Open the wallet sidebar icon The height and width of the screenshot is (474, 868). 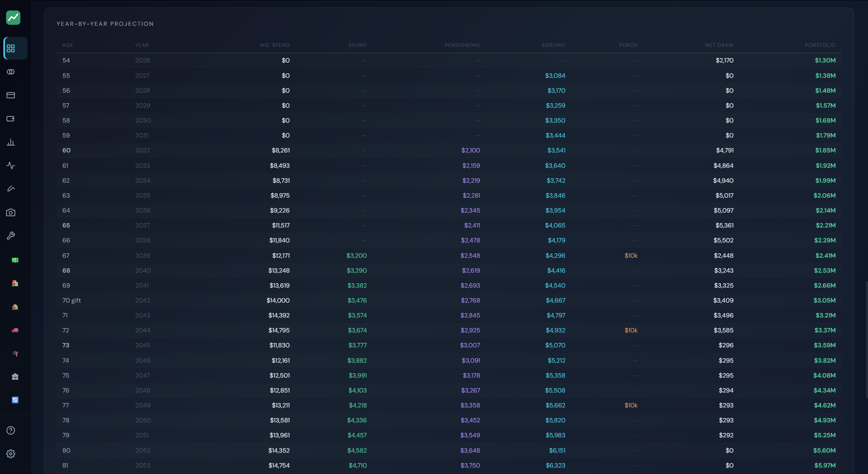(11, 119)
